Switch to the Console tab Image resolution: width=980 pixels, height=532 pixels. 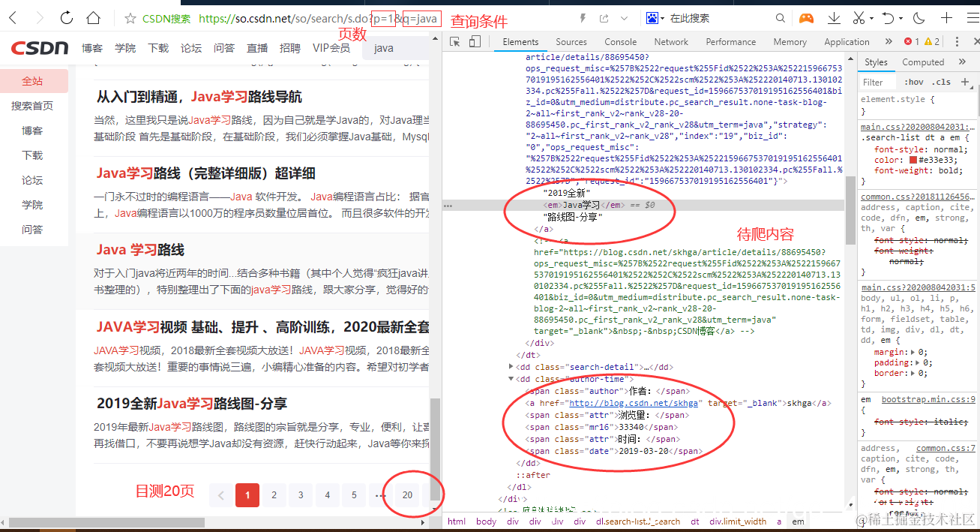(620, 42)
